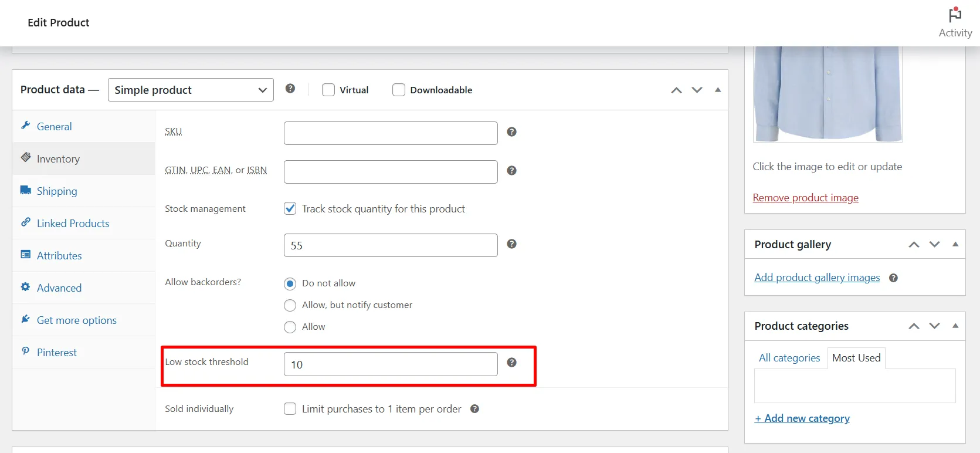
Task: Open the Pinterest tab
Action: [83, 352]
